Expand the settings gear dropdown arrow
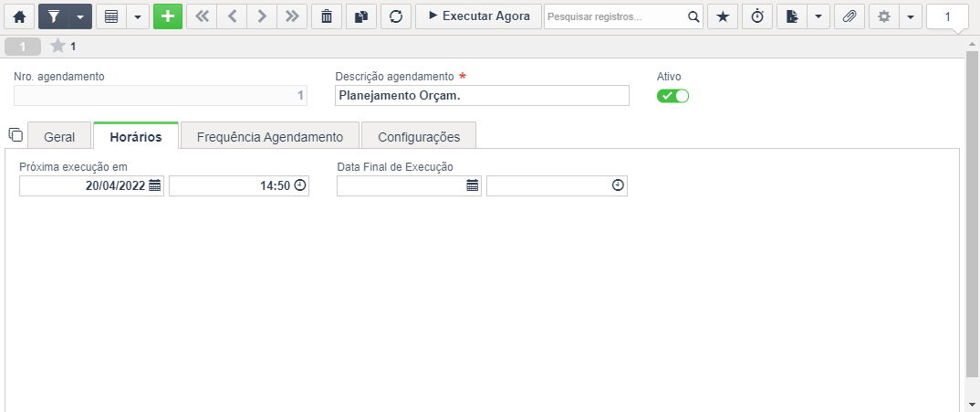This screenshot has height=412, width=980. click(x=911, y=17)
